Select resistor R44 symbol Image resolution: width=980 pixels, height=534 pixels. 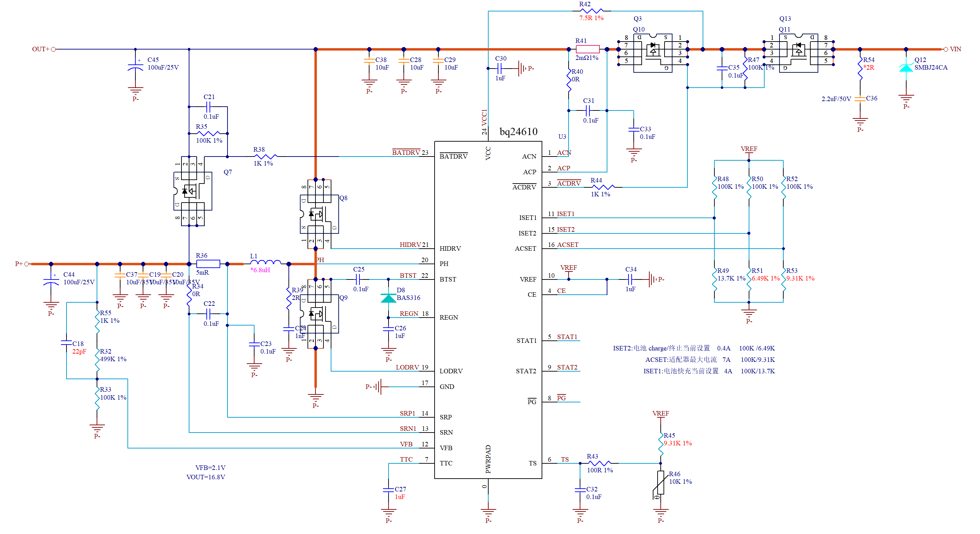pos(603,187)
